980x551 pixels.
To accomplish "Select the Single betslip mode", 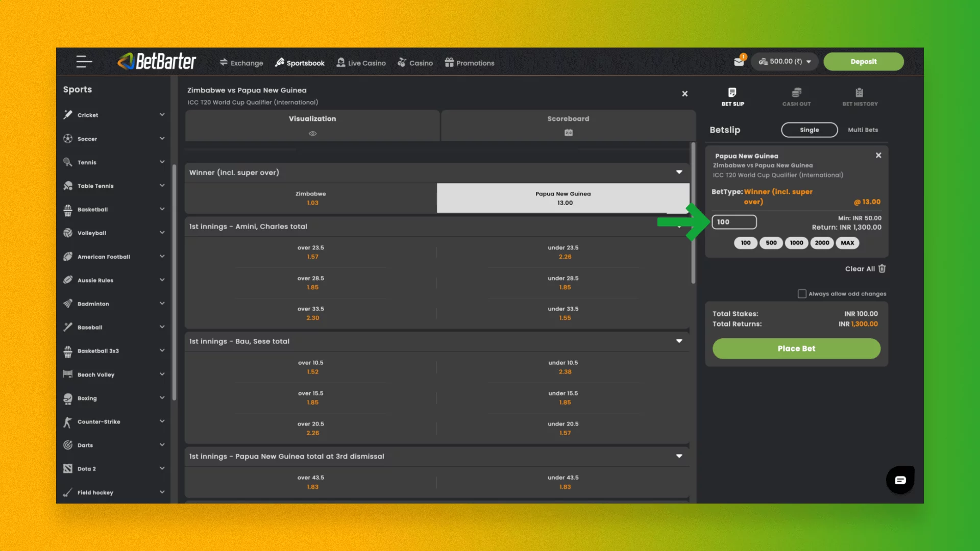I will [809, 130].
